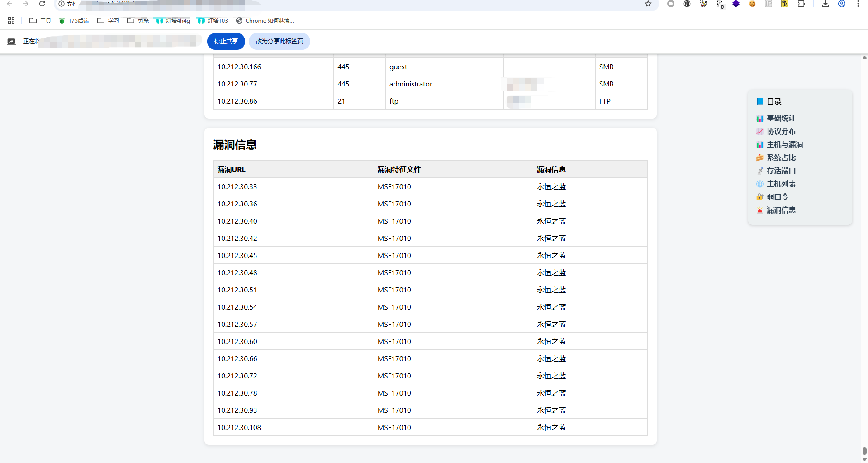The image size is (868, 463).
Task: Click the purple layered-diamond extension icon
Action: click(736, 4)
